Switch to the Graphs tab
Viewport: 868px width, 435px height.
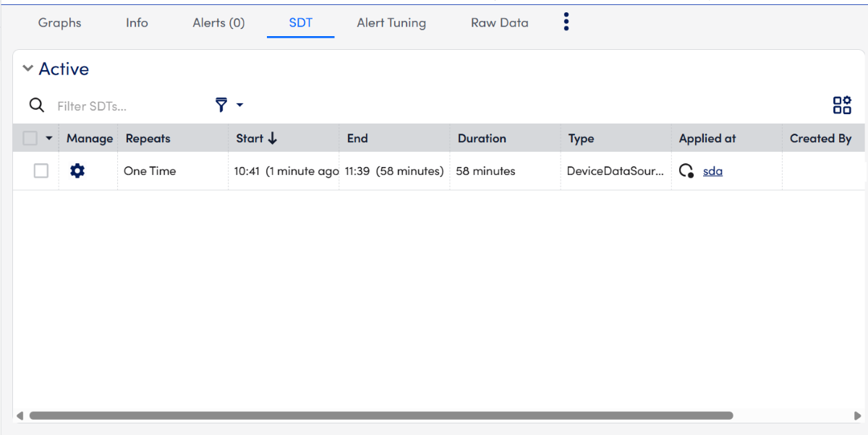(x=59, y=23)
